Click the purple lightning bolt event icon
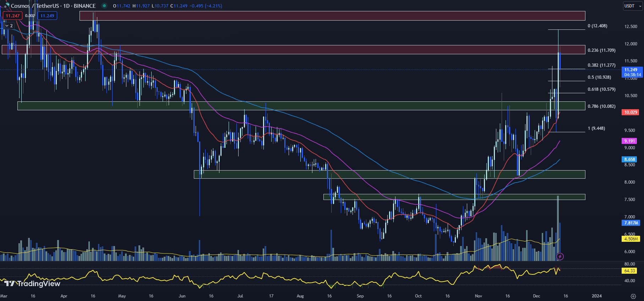Viewport: 644px width, 301px height. (560, 256)
